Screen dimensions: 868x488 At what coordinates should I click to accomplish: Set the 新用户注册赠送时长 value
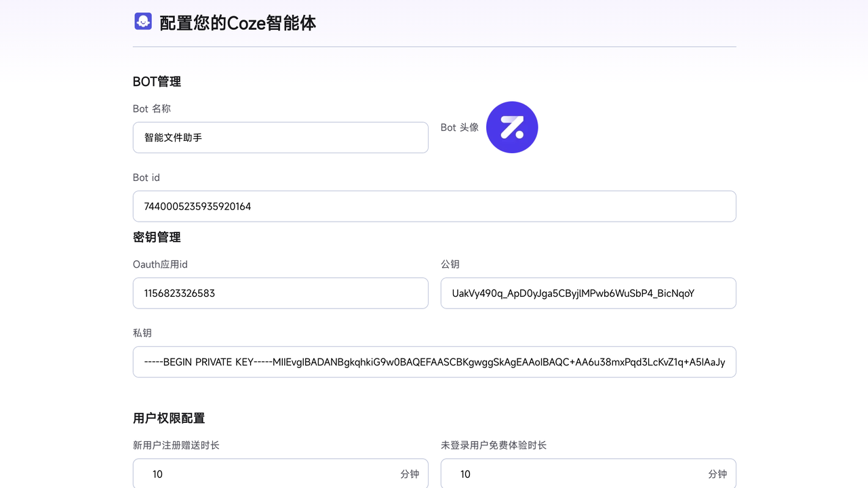point(281,474)
